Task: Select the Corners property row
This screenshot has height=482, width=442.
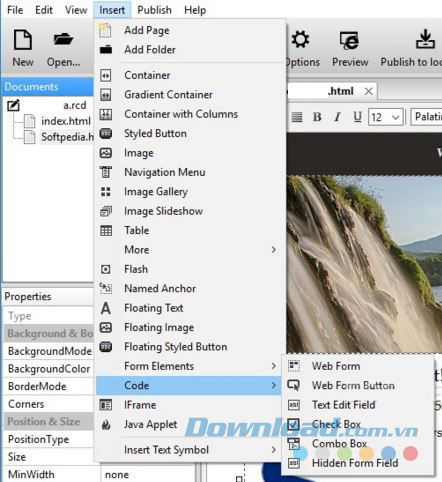Action: click(49, 404)
